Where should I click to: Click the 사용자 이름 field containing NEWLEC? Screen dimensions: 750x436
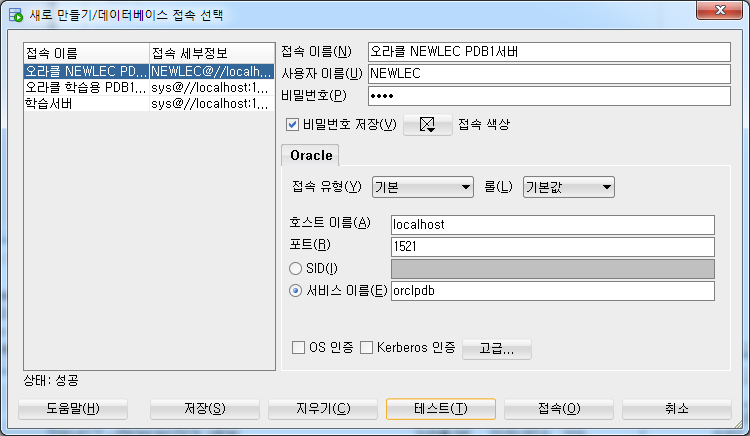coord(549,74)
